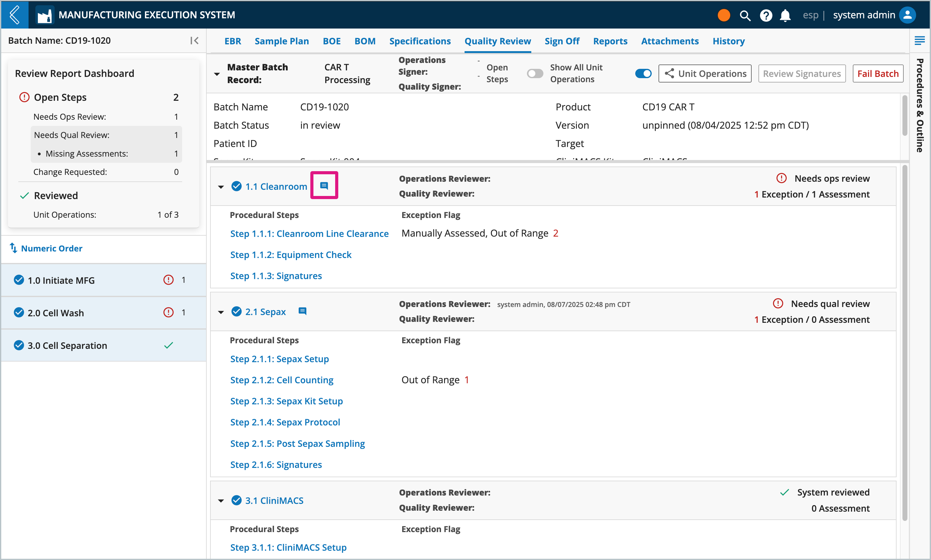Viewport: 931px width, 560px height.
Task: Open the Sign Off tab
Action: [x=562, y=41]
